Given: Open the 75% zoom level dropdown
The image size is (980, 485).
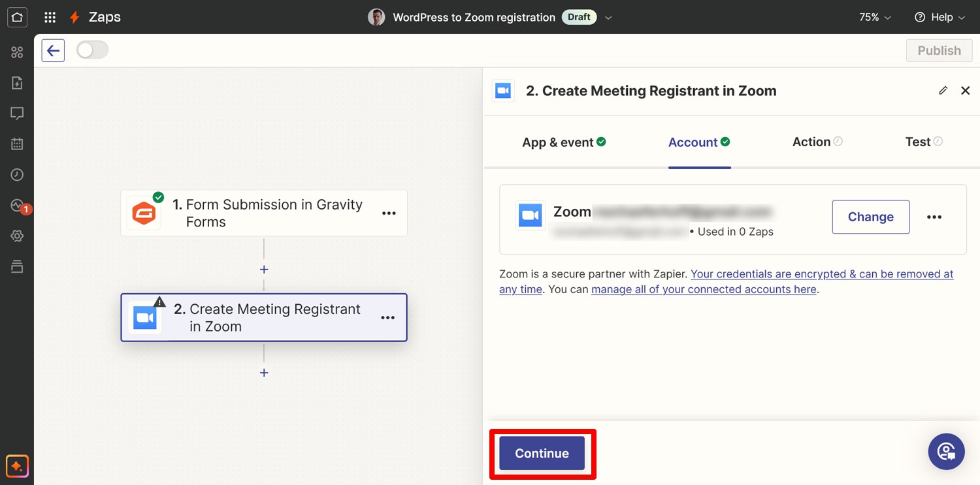Looking at the screenshot, I should [x=875, y=18].
